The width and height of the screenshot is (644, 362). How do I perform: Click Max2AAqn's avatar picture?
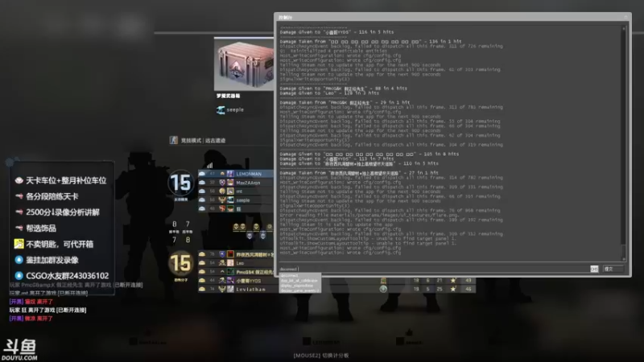pos(230,183)
